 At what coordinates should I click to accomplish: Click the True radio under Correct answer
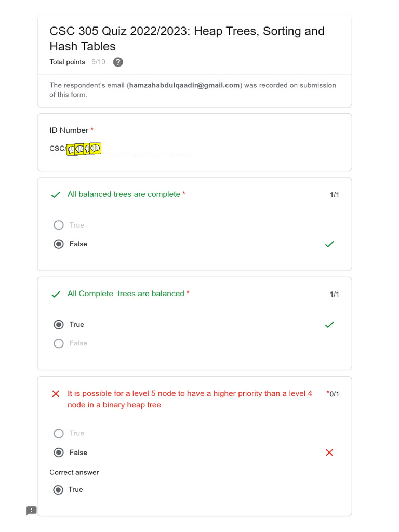pyautogui.click(x=58, y=489)
